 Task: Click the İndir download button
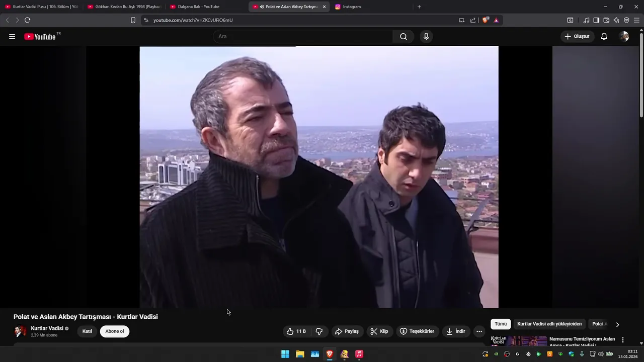coord(456,331)
